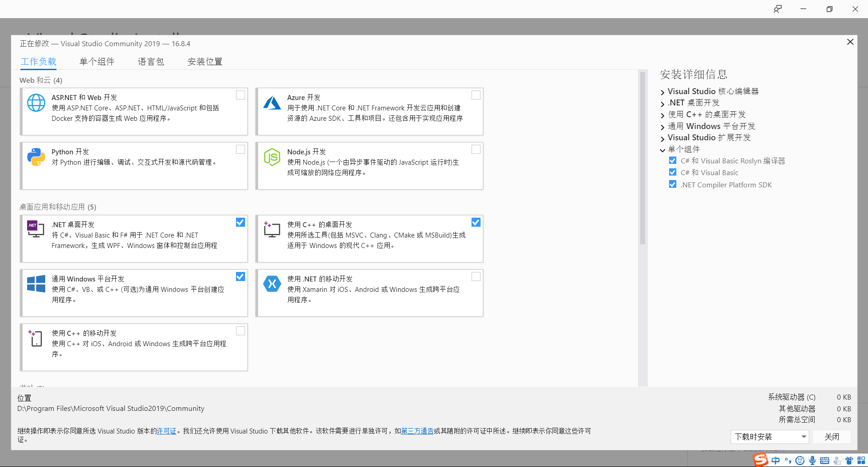Open the 许可证 license link
Image resolution: width=868 pixels, height=467 pixels.
166,431
